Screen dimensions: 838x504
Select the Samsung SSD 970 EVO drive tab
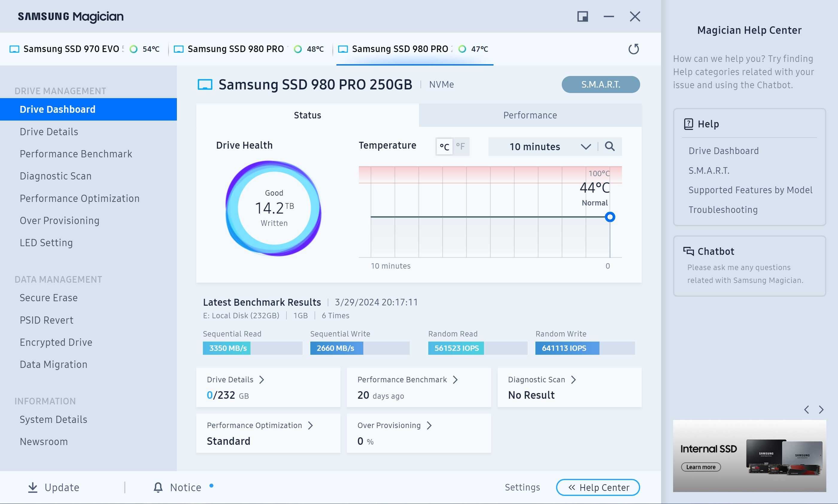(x=84, y=49)
